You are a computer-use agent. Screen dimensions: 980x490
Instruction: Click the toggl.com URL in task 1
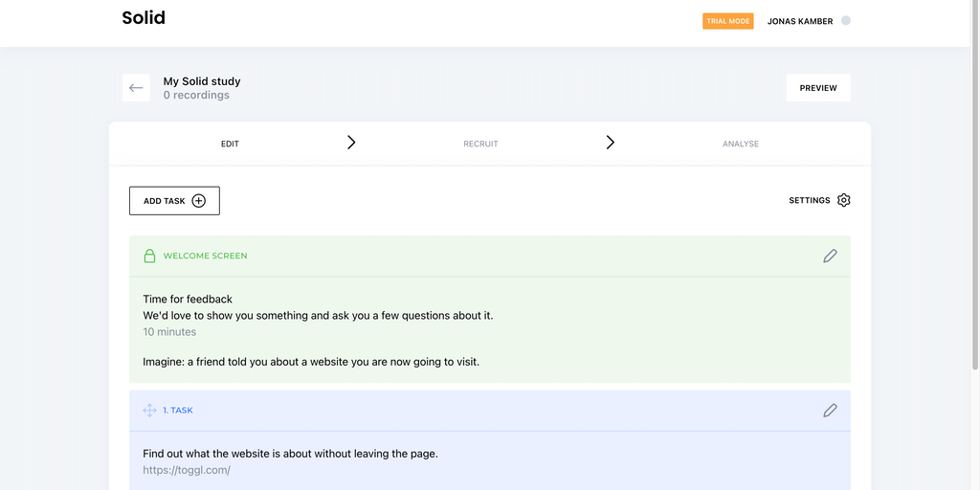(187, 470)
